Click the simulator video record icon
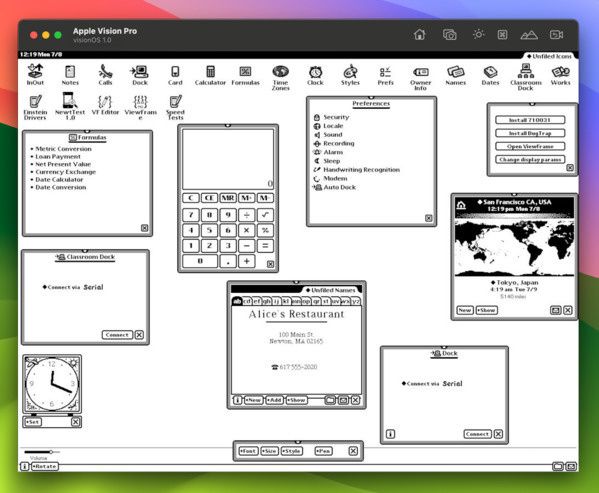 coord(556,35)
